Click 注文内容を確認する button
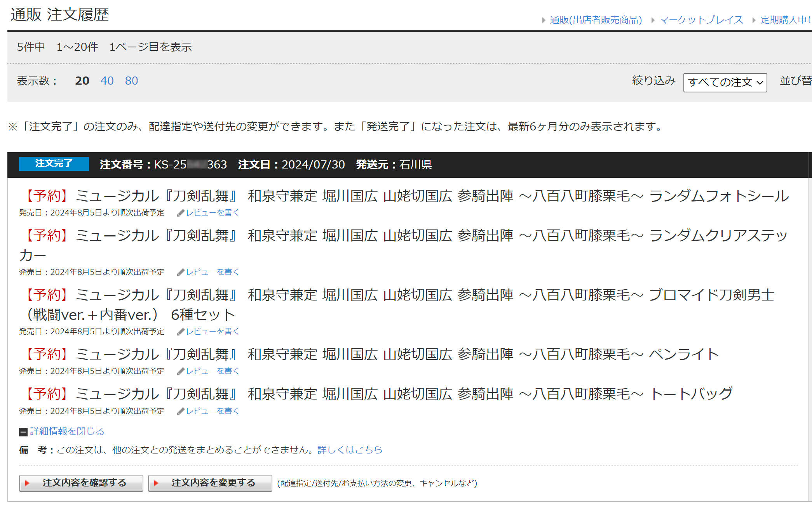This screenshot has width=812, height=516. [x=81, y=483]
